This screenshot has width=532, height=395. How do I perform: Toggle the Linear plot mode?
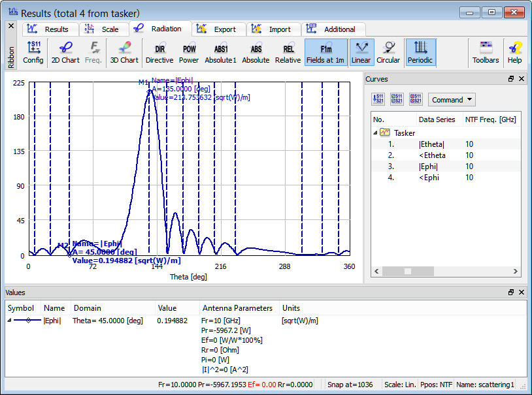[361, 52]
